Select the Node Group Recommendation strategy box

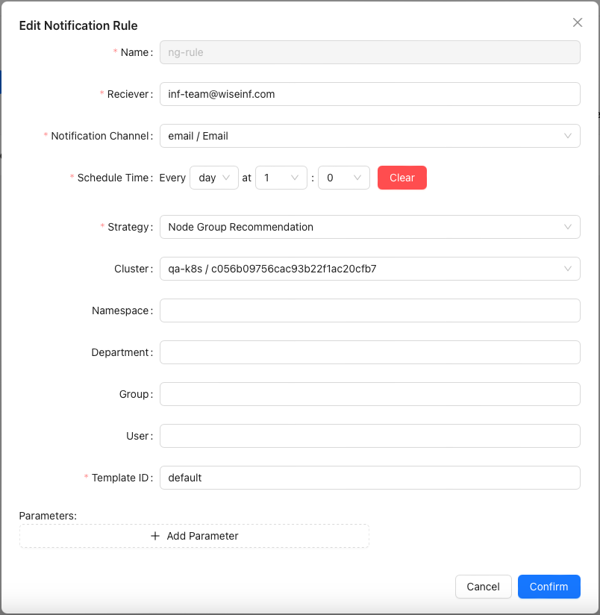point(370,227)
